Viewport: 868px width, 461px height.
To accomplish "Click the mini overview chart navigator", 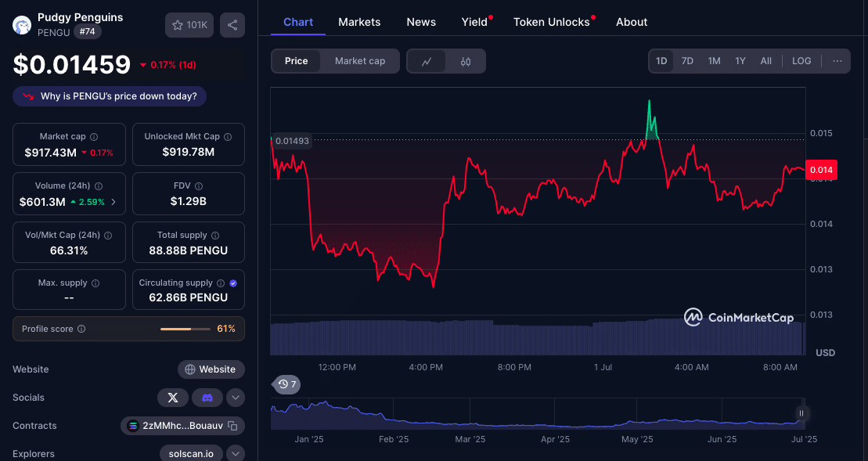I will click(x=538, y=413).
